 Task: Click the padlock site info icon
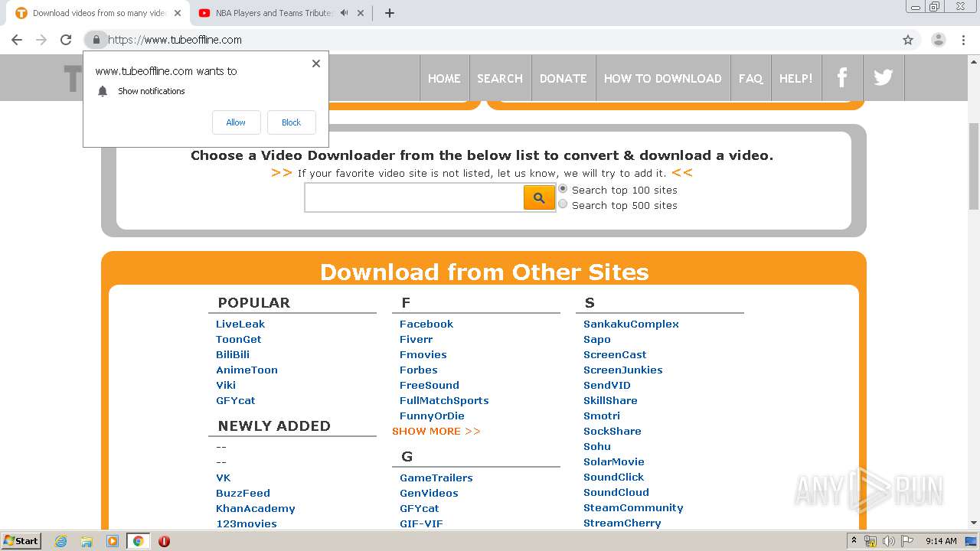point(96,40)
